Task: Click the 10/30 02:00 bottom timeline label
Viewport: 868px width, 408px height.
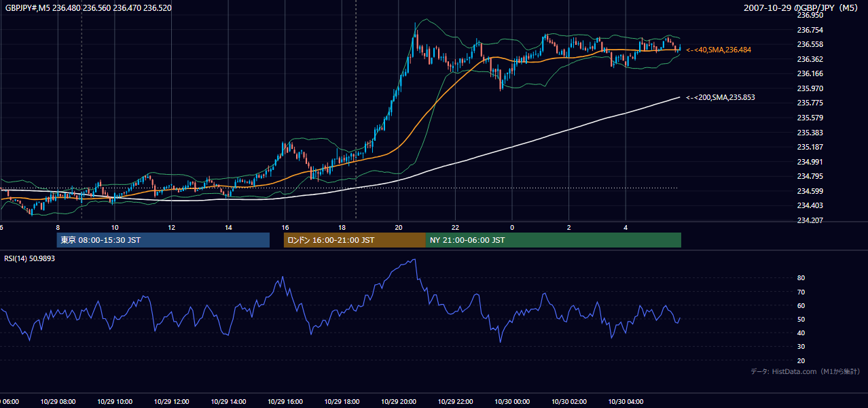Action: click(x=568, y=402)
